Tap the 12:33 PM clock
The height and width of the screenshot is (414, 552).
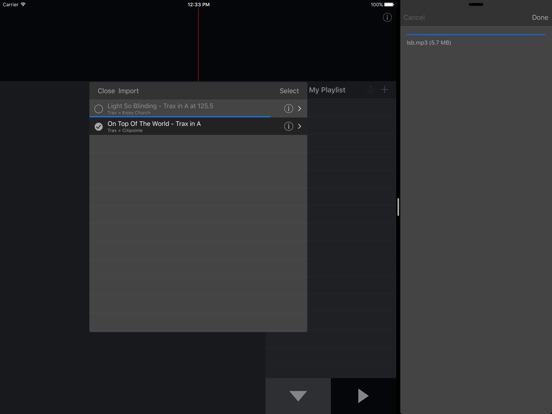tap(199, 5)
